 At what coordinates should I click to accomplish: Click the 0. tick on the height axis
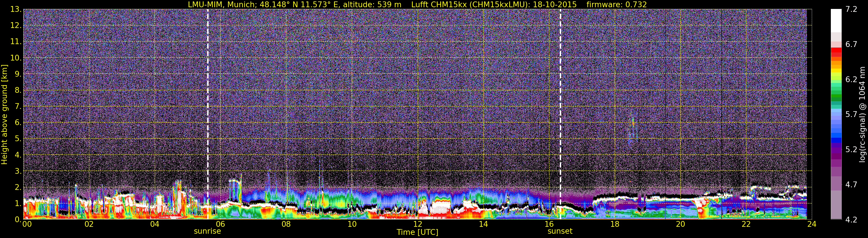[18, 220]
